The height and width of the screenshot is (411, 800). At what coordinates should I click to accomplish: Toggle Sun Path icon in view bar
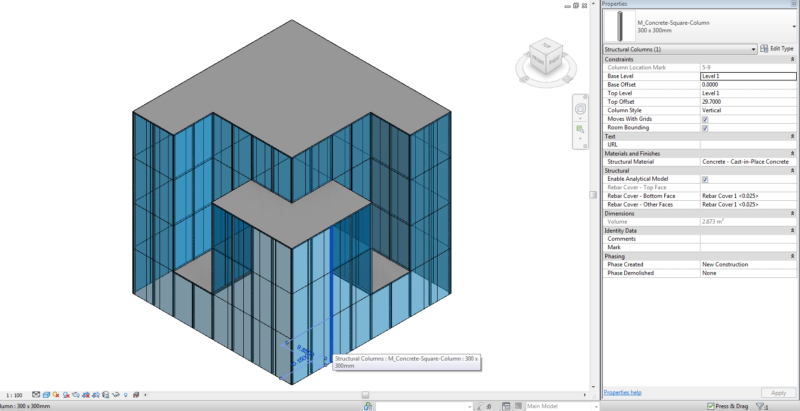pyautogui.click(x=56, y=395)
